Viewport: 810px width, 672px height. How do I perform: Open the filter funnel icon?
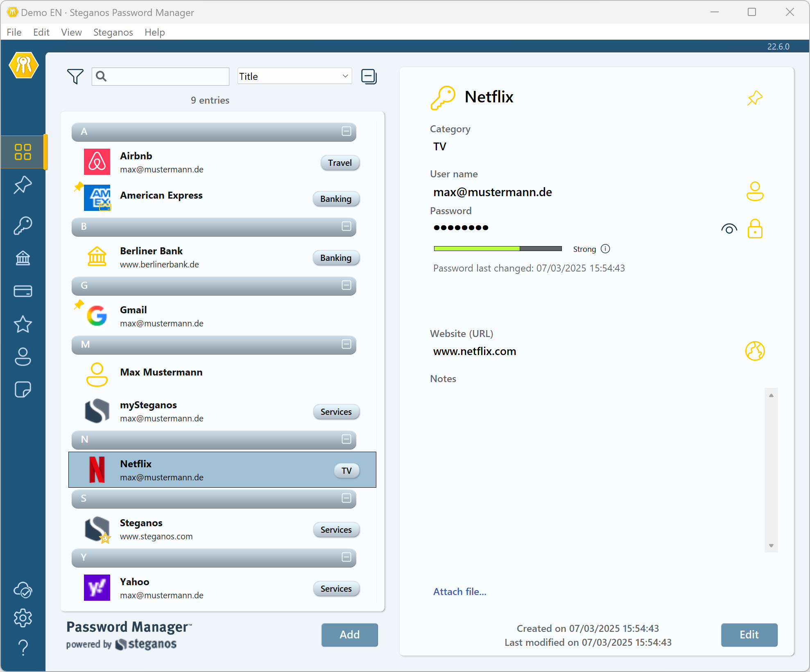coord(75,76)
